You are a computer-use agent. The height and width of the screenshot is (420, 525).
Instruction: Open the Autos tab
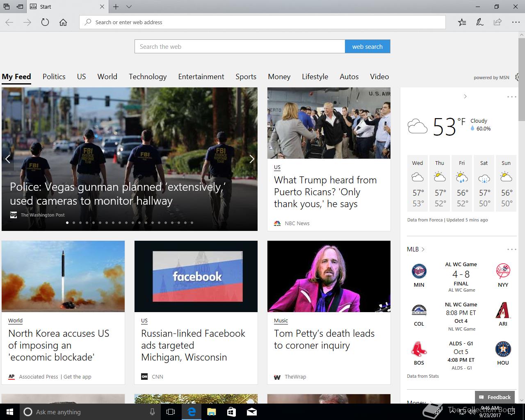click(349, 77)
